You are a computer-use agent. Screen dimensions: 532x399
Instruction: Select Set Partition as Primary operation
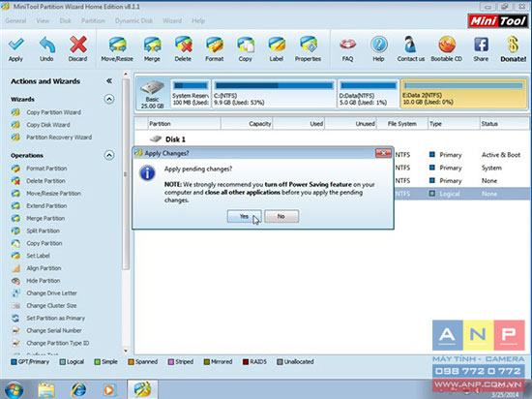pos(56,319)
